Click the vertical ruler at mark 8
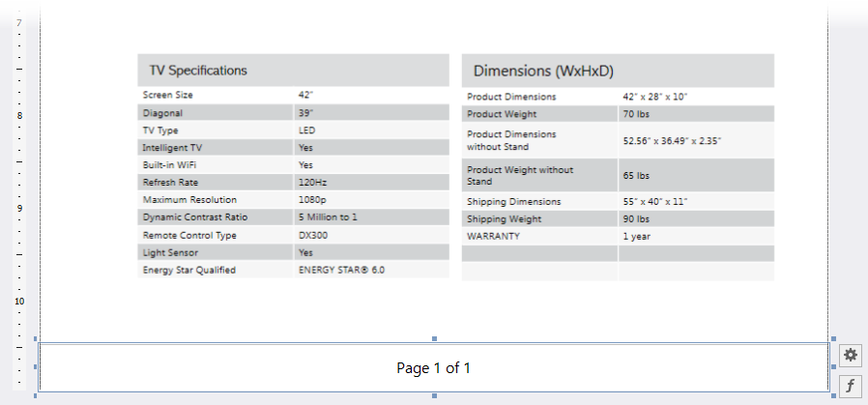868x405 pixels. pos(19,116)
